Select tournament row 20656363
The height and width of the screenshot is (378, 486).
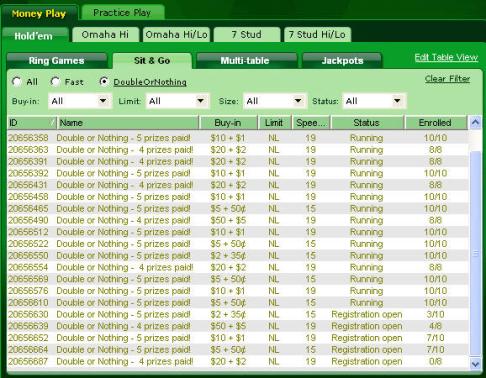click(237, 150)
